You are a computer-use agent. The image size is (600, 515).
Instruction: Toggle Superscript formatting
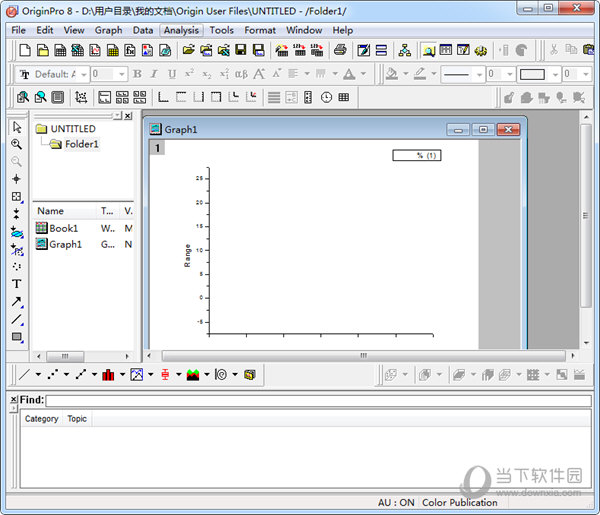click(x=189, y=74)
